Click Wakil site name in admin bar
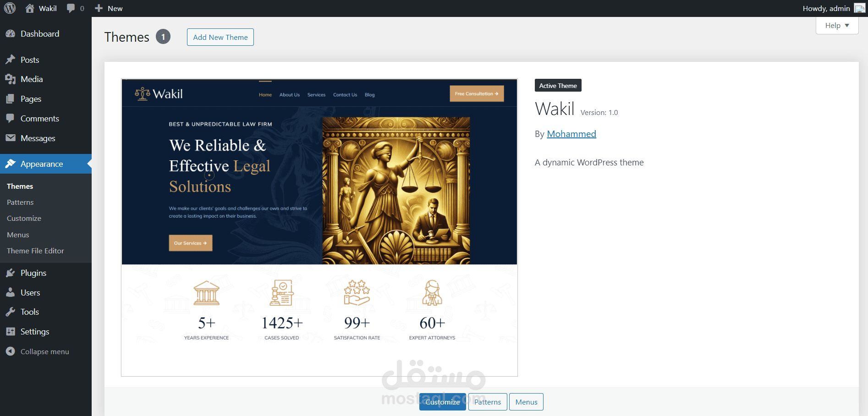 [x=48, y=8]
